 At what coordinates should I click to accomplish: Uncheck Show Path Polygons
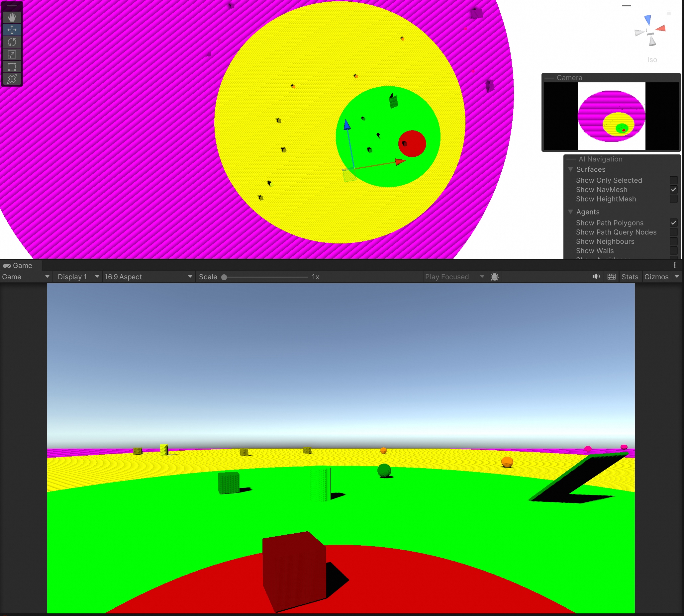click(x=673, y=223)
